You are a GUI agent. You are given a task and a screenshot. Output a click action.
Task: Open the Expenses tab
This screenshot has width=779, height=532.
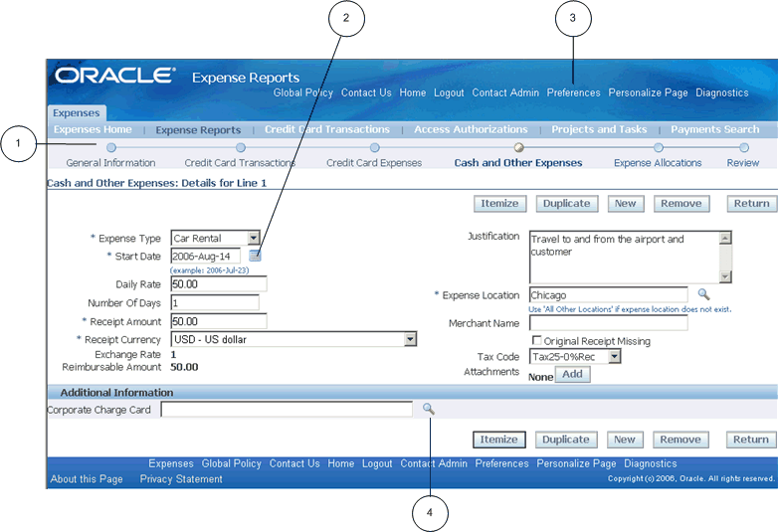pos(77,112)
